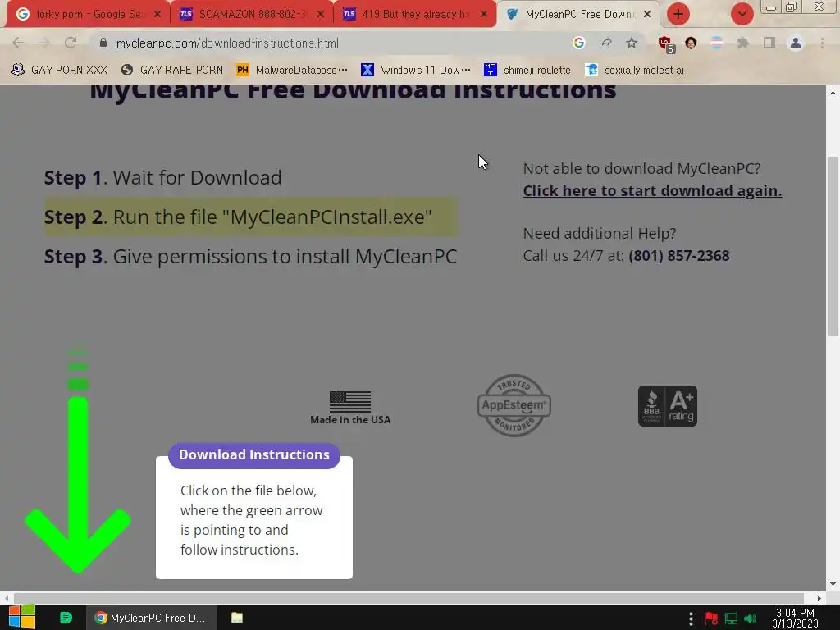Open the Extensions puzzle-piece menu
Image resolution: width=840 pixels, height=630 pixels.
742,43
